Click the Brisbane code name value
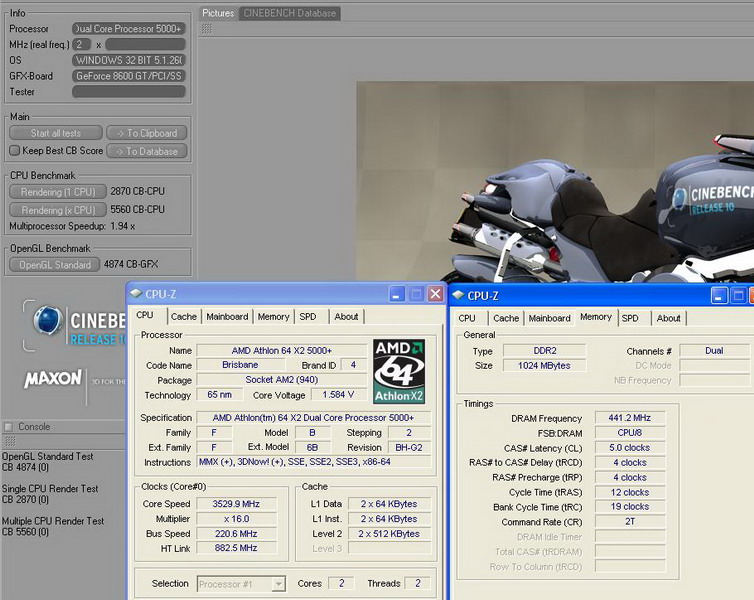 240,365
